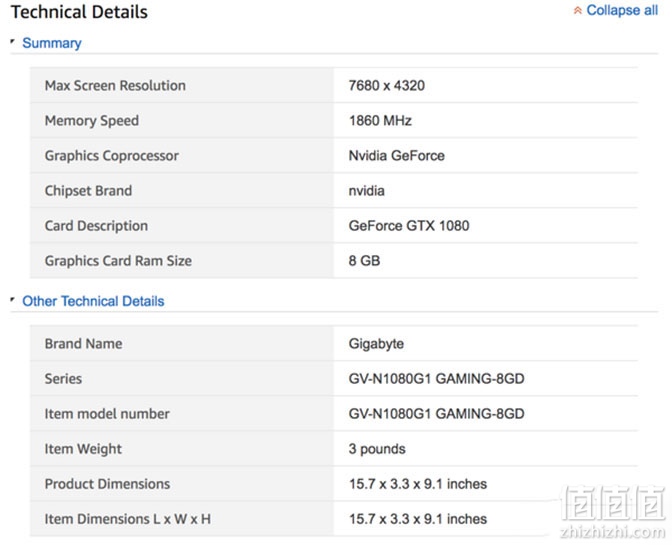Collapse the Summary section triangle
The width and height of the screenshot is (672, 545).
(13, 42)
